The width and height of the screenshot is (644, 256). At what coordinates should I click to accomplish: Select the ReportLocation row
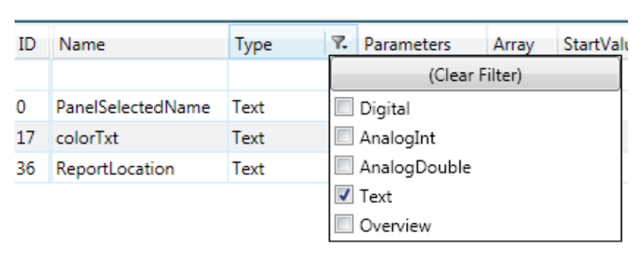point(172,168)
